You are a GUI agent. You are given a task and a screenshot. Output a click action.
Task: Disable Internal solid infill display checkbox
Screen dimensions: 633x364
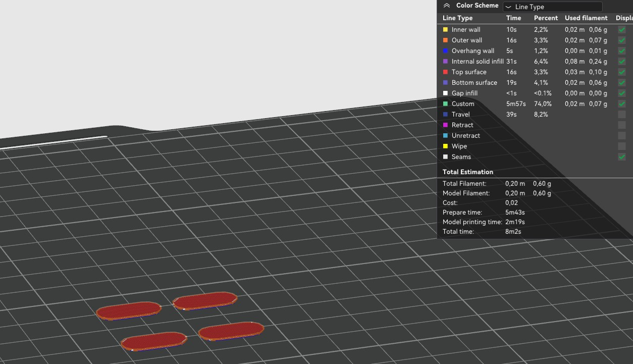(x=622, y=62)
